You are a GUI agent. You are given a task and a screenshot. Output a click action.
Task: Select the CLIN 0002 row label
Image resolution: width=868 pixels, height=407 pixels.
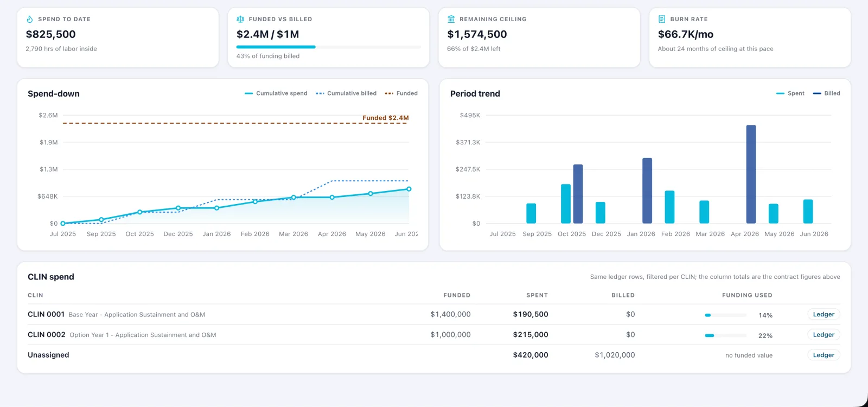tap(47, 335)
